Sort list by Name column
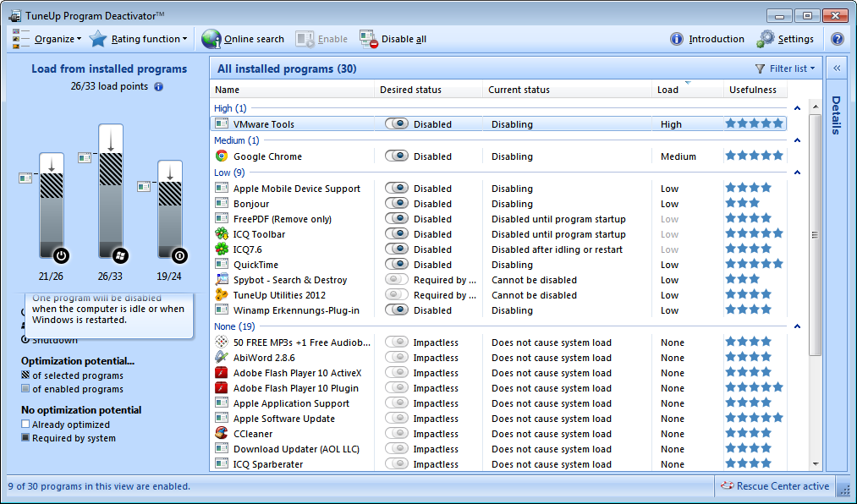Image resolution: width=857 pixels, height=504 pixels. pyautogui.click(x=292, y=90)
